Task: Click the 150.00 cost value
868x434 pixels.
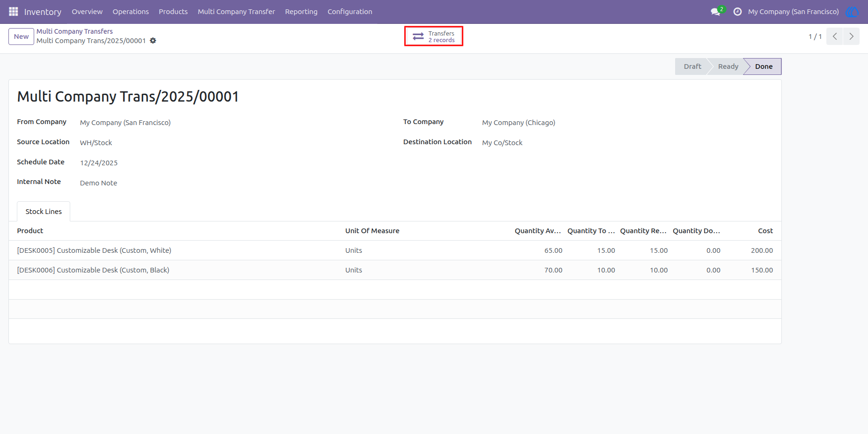Action: coord(762,270)
